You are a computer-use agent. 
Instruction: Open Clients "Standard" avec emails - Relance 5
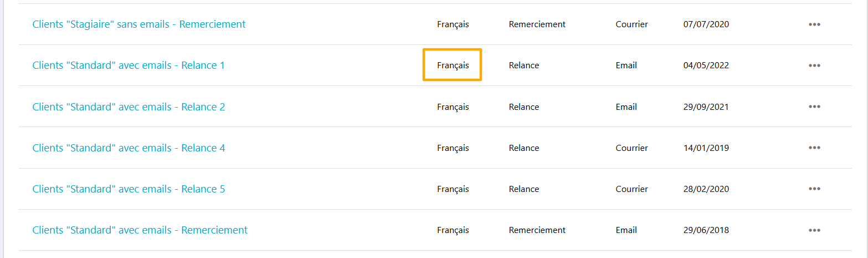click(x=129, y=189)
